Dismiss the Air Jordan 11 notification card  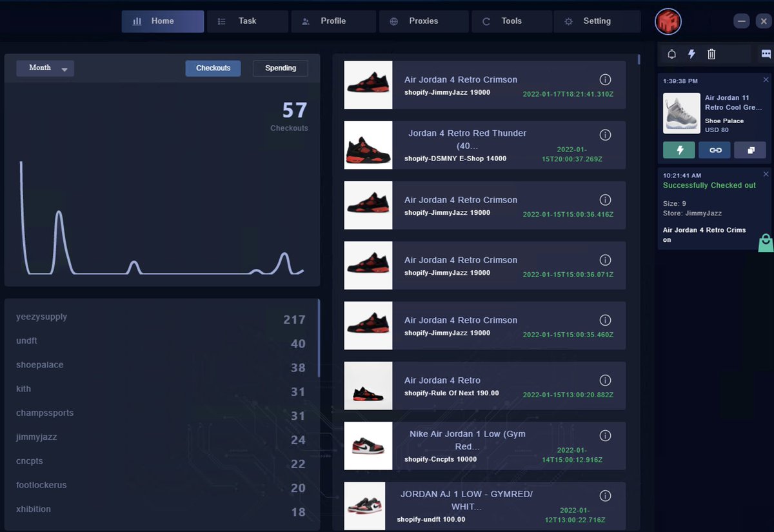pos(766,80)
